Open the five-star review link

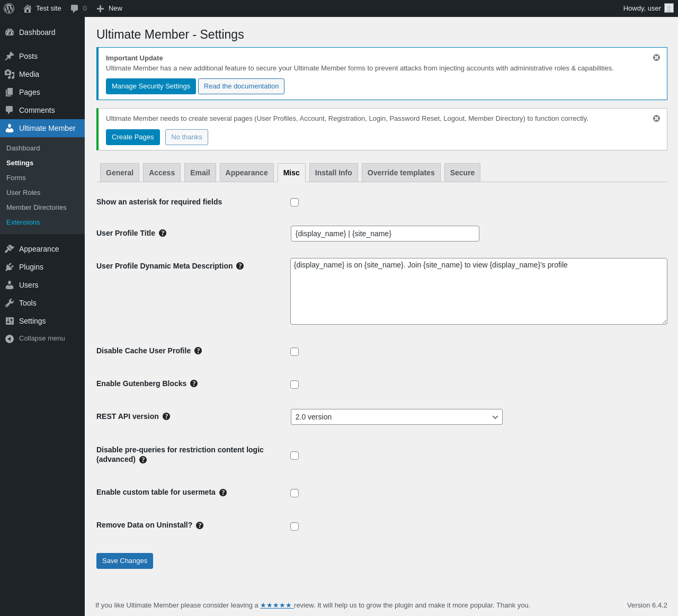click(x=277, y=605)
